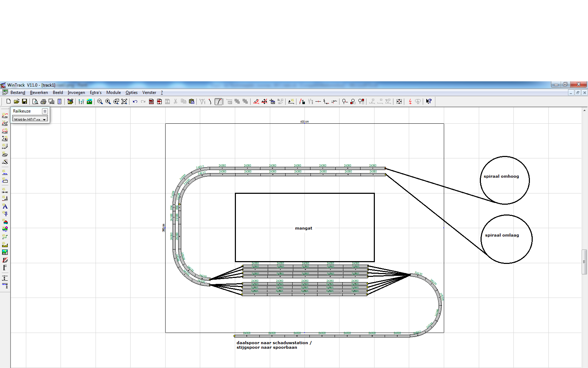Click the zoom-to-fit magnifier icon
The image size is (588, 368).
click(x=124, y=101)
